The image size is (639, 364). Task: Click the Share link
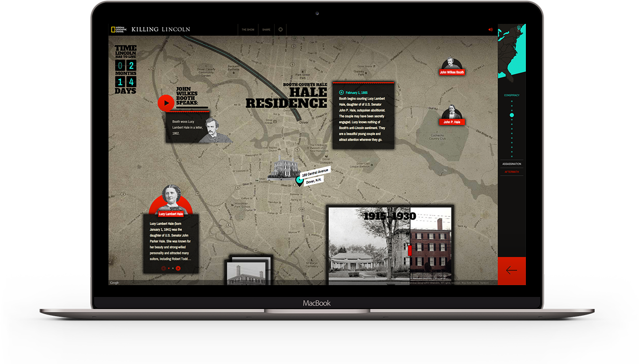click(266, 30)
